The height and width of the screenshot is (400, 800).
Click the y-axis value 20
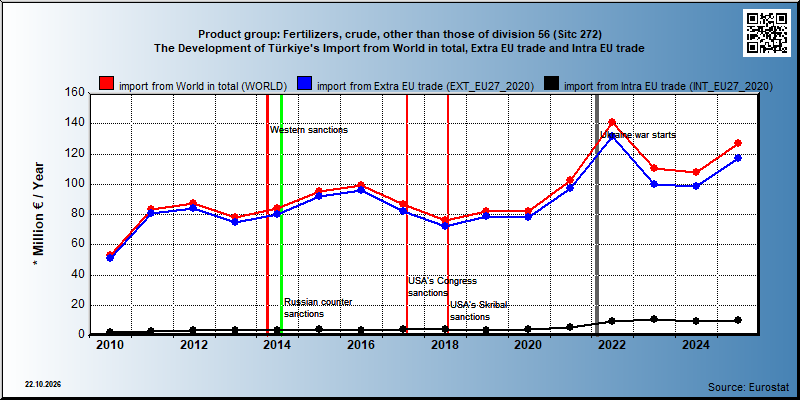tap(77, 305)
